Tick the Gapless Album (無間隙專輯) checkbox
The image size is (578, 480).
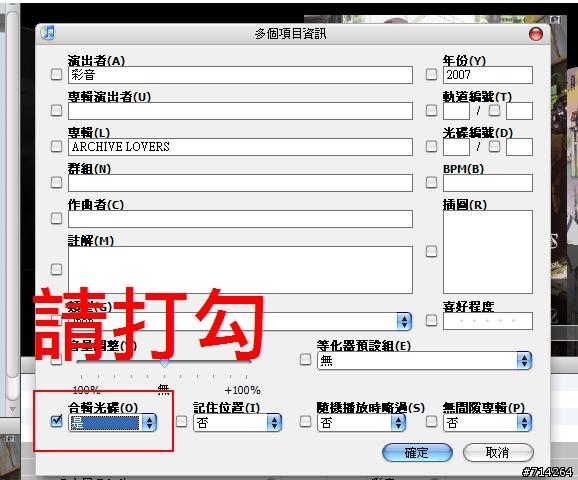431,421
